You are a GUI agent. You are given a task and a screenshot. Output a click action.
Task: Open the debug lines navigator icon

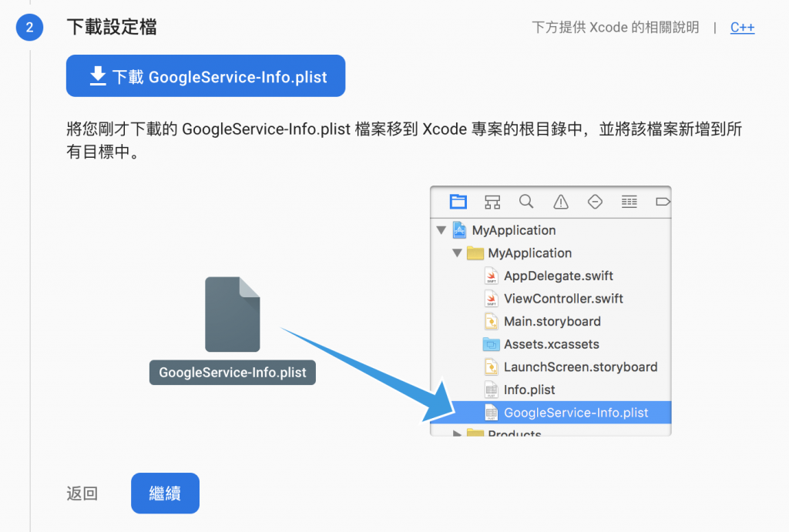(x=629, y=202)
